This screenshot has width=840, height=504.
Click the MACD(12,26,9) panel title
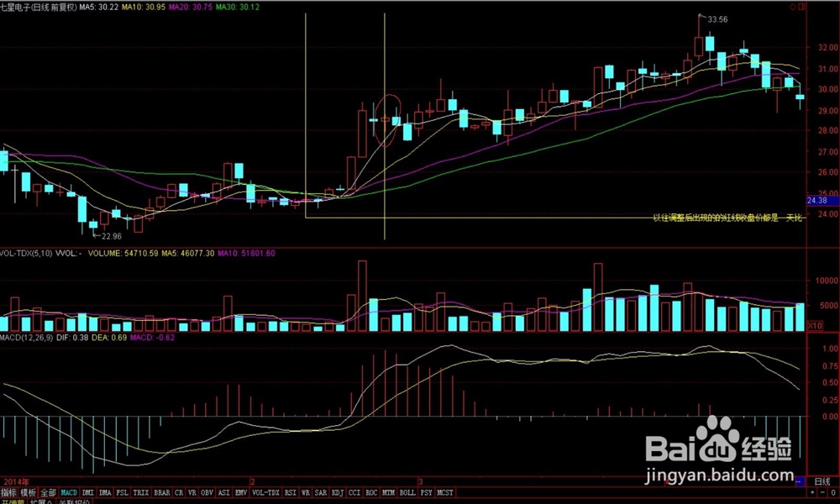tap(26, 338)
